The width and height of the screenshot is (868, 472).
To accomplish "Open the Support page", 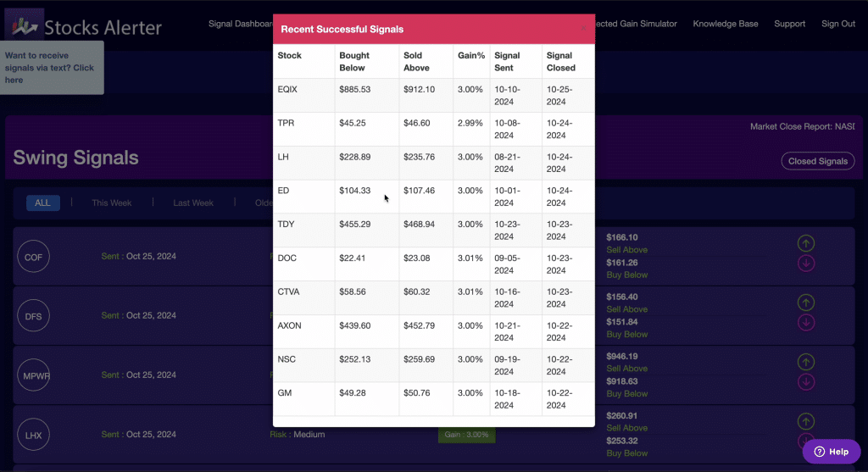I will point(789,24).
